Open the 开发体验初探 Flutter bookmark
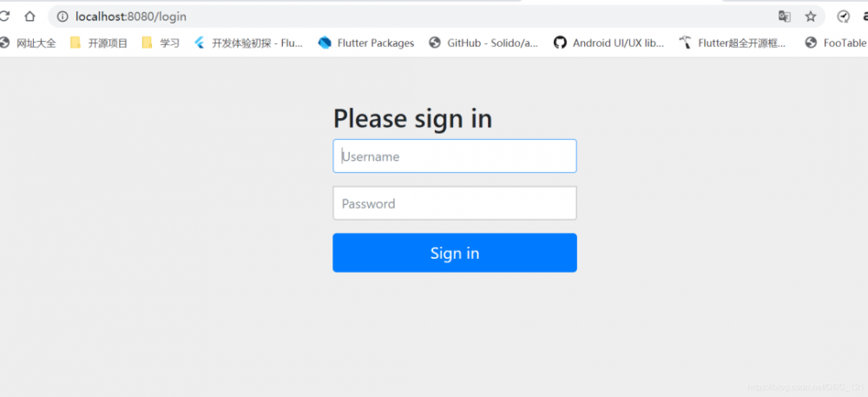The image size is (868, 397). [x=249, y=43]
